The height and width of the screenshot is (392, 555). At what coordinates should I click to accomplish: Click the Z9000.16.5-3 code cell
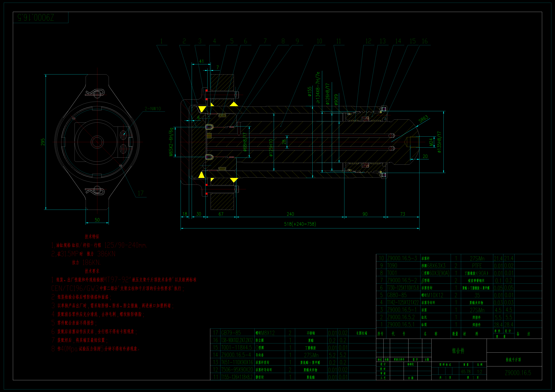point(403,258)
